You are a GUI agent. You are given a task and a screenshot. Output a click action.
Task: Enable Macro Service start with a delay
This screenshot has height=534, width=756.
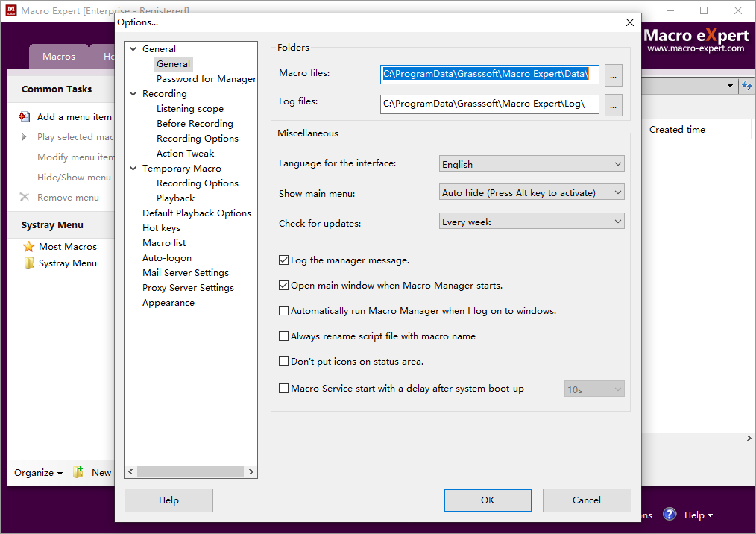[283, 389]
